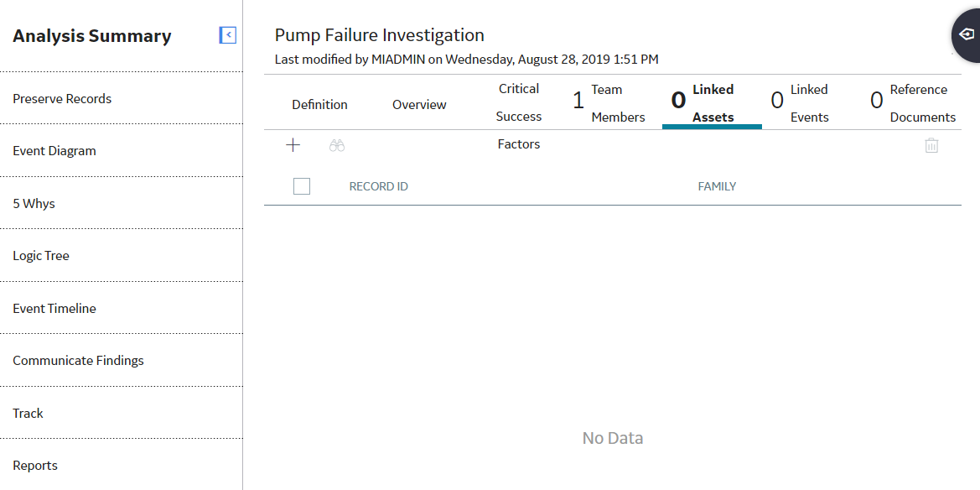980x490 pixels.
Task: Collapse the Analysis Summary panel arrow
Action: point(228,35)
